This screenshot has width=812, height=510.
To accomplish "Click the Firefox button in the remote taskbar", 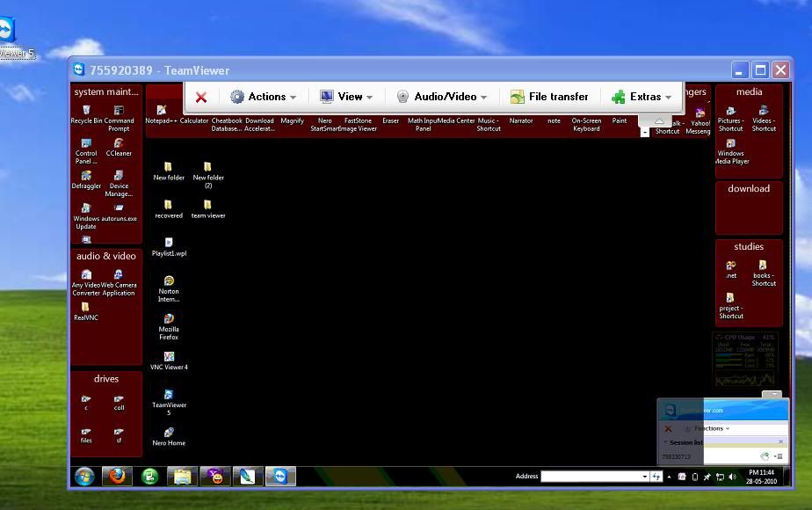I will point(116,477).
